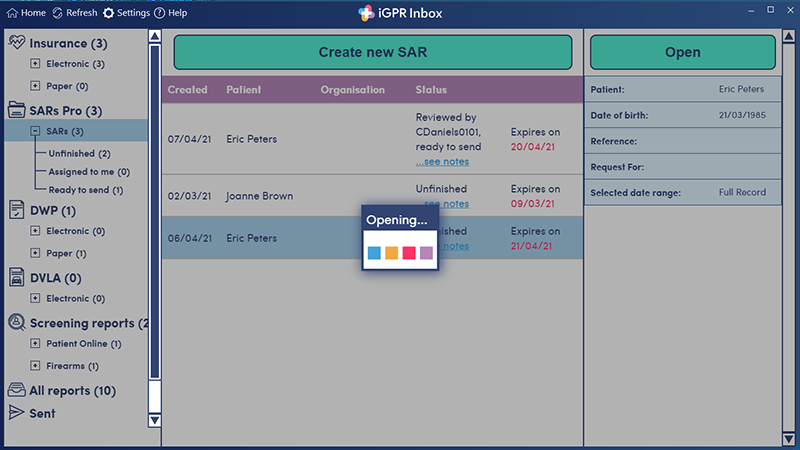Select the Insurance heart icon
The width and height of the screenshot is (800, 450).
point(16,42)
